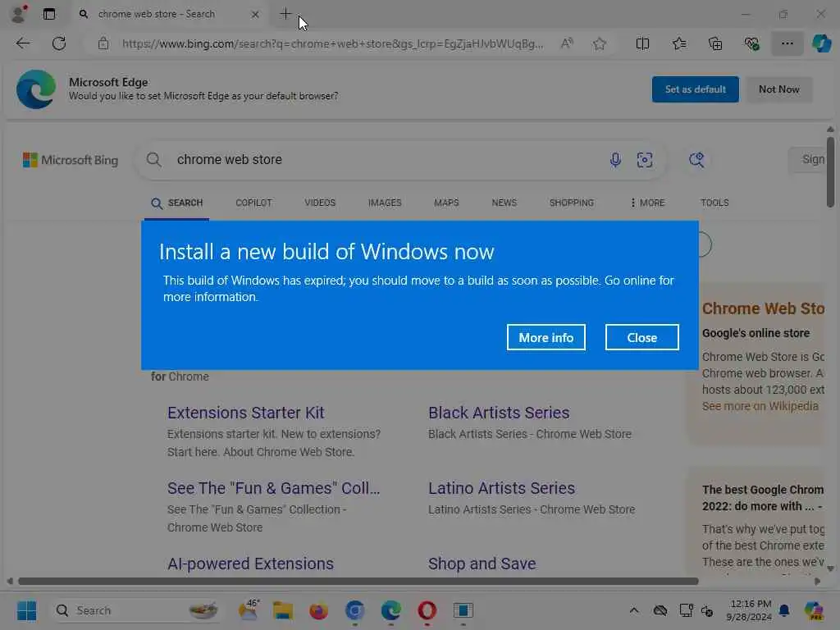Click More info in Windows dialog
This screenshot has height=630, width=840.
(x=546, y=337)
